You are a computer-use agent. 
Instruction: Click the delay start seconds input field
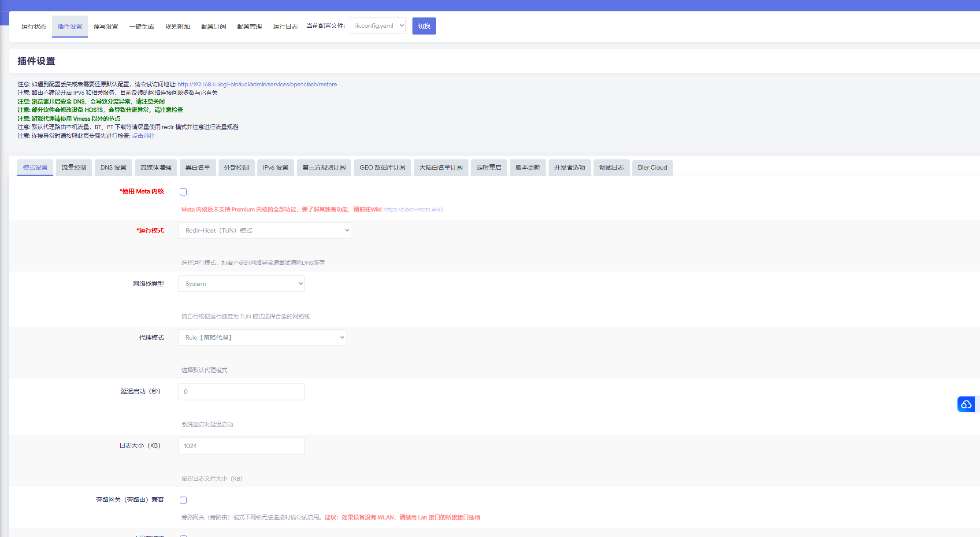pos(241,392)
